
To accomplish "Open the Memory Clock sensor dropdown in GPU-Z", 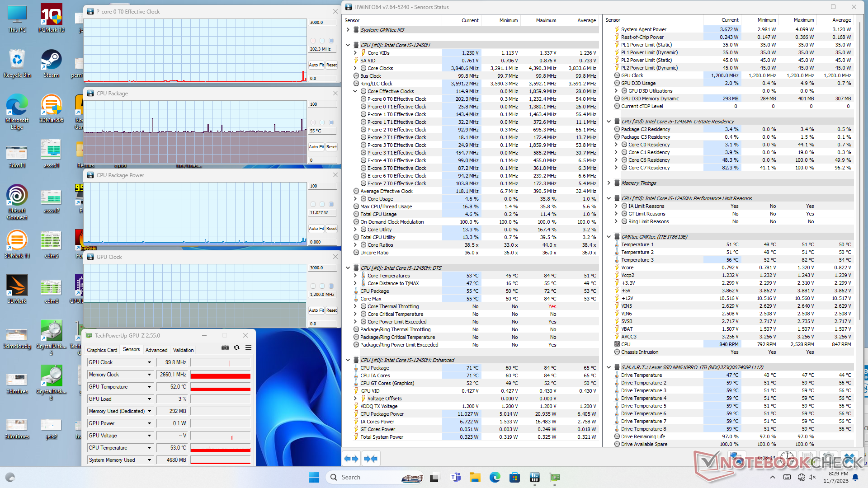I will pos(149,375).
